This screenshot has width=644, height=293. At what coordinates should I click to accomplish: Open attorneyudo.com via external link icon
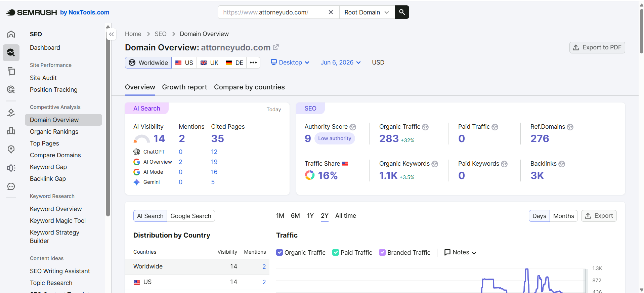[276, 47]
